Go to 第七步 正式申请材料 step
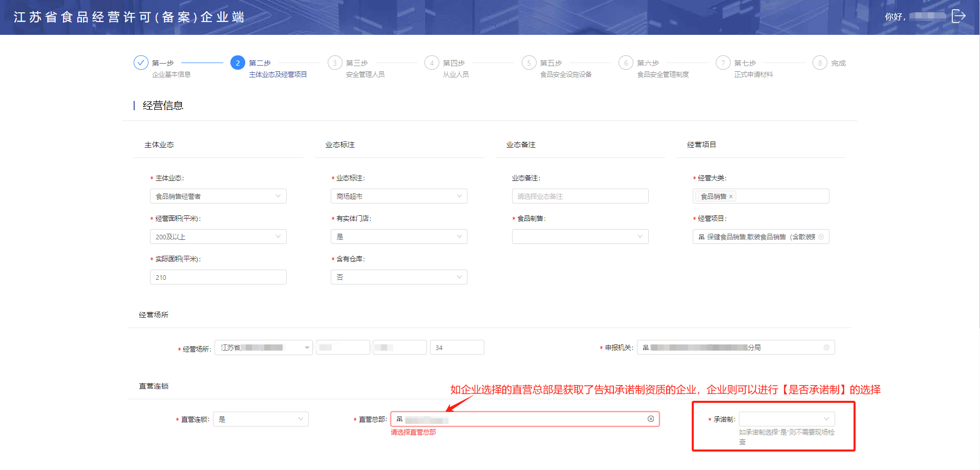 (723, 63)
